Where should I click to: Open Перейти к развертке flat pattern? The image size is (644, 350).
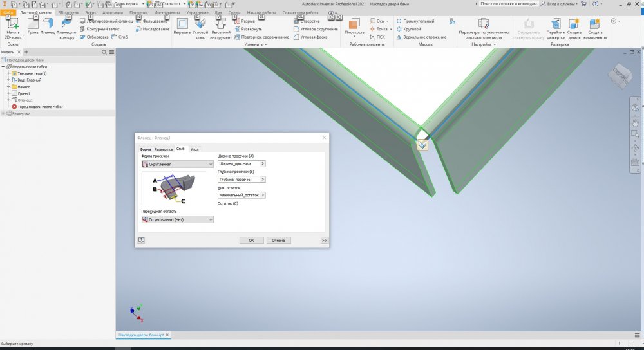click(x=555, y=24)
